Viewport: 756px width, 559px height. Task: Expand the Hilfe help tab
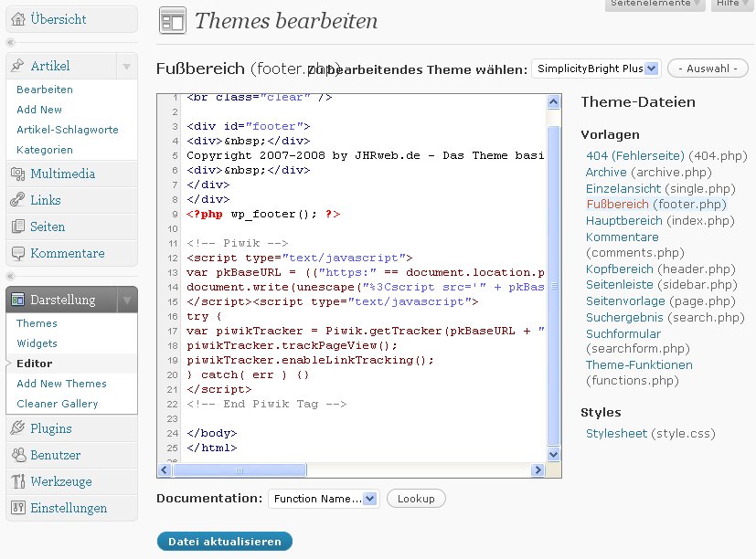pyautogui.click(x=732, y=5)
